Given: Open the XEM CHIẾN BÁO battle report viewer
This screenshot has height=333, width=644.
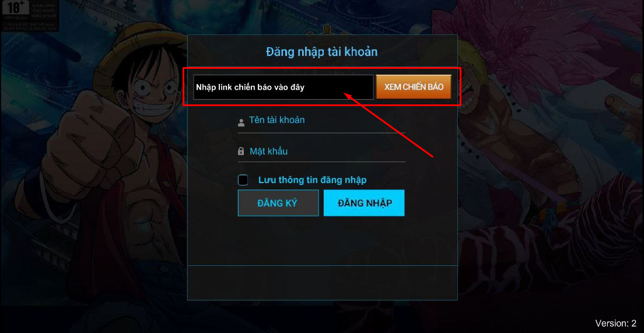Looking at the screenshot, I should [x=414, y=87].
